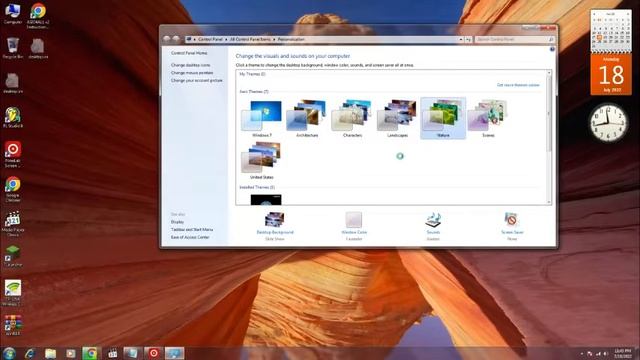
Task: Click the theme list scrollbar down arrow
Action: pos(549,202)
